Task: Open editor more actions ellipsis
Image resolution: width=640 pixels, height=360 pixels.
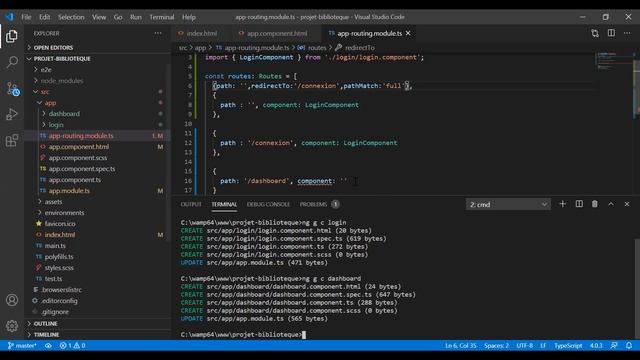Action: coord(627,33)
